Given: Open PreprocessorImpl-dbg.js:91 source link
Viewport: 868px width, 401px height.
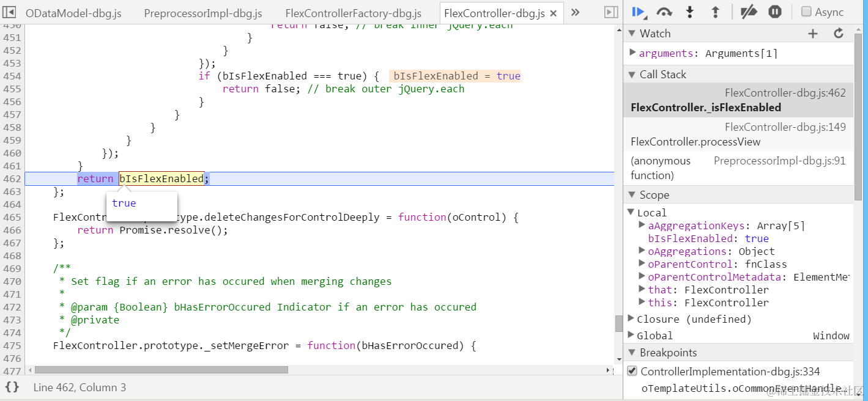Looking at the screenshot, I should point(780,161).
